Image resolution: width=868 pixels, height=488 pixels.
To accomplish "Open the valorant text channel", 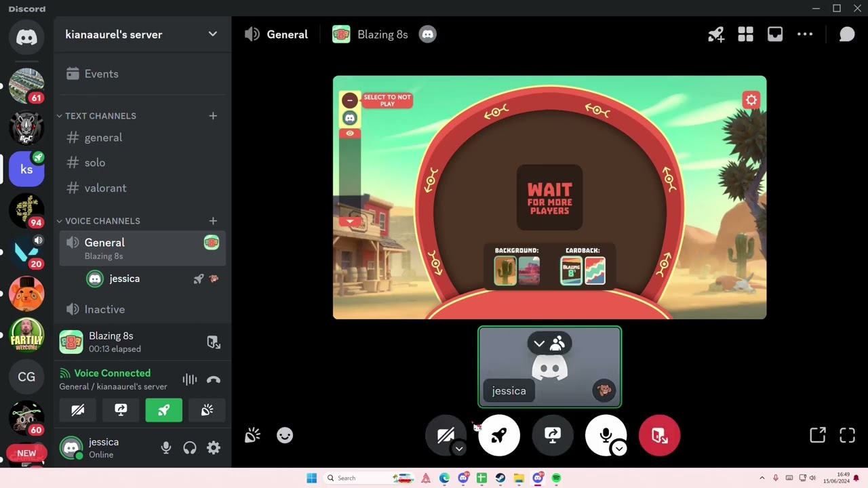I will coord(142,188).
